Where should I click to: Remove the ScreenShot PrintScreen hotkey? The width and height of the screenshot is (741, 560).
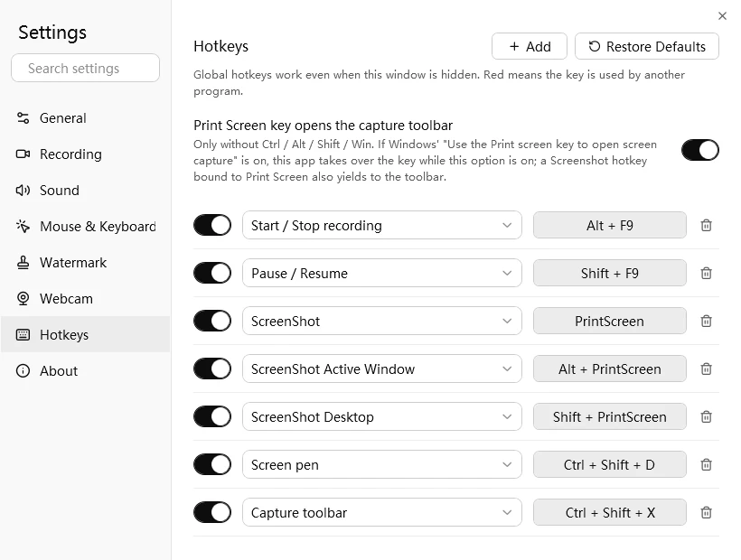click(x=706, y=321)
